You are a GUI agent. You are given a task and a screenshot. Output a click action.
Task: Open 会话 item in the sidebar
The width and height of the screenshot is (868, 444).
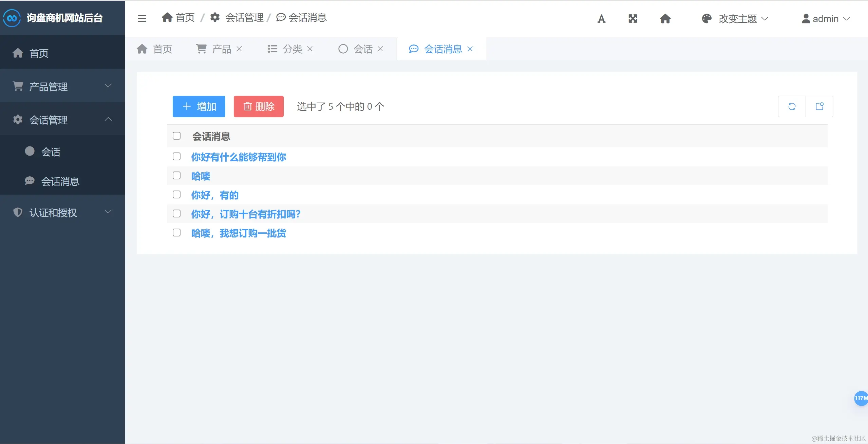pos(51,152)
